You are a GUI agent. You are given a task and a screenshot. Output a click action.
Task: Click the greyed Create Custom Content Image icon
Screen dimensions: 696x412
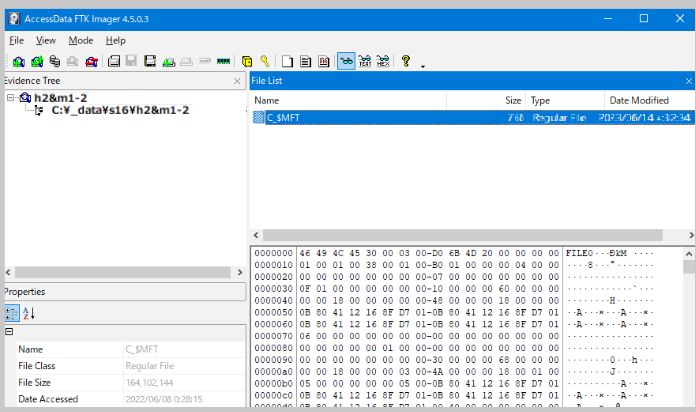coord(186,61)
